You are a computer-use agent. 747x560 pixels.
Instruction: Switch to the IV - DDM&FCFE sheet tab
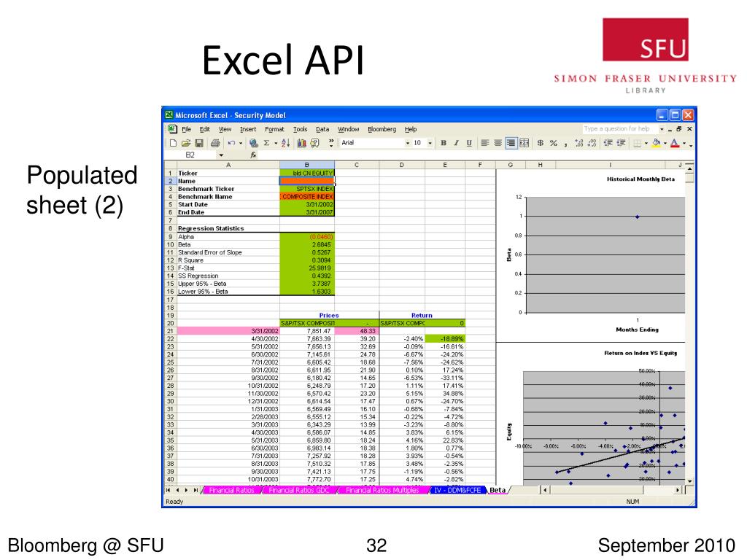(x=457, y=490)
